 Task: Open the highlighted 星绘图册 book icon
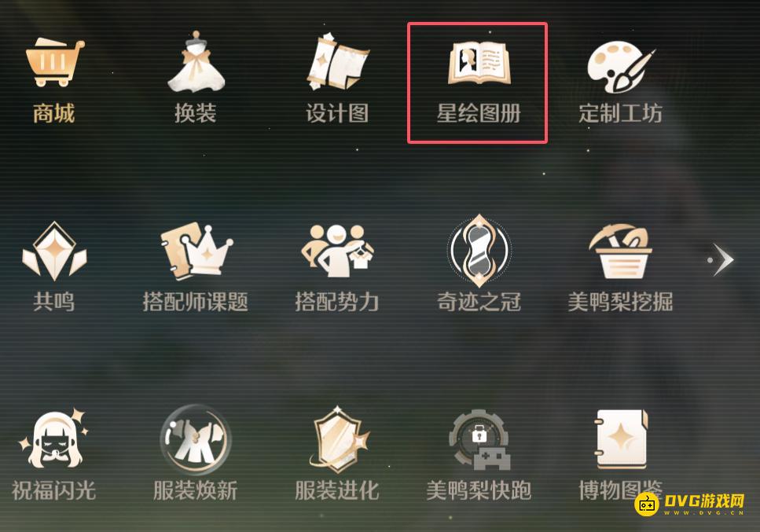point(479,64)
